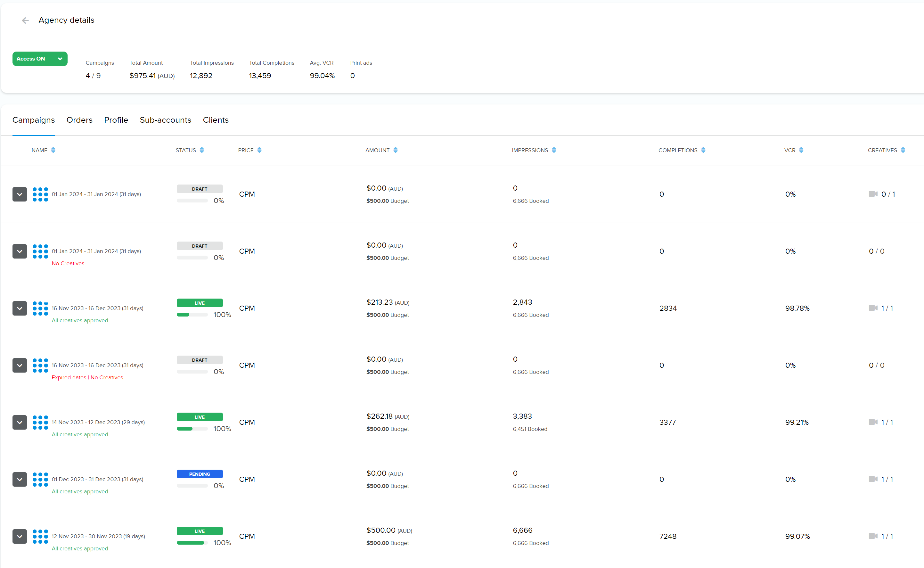Click video creative icon in 99.07% VCR row

(873, 536)
